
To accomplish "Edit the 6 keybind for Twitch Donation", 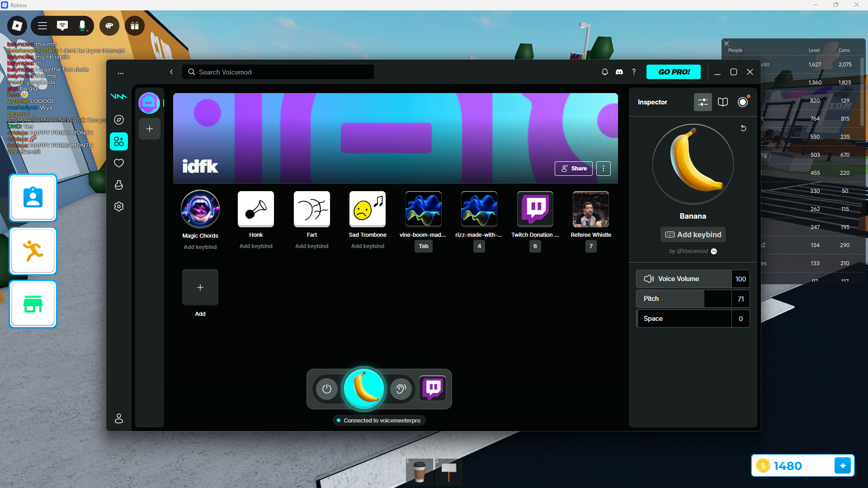I will tap(535, 246).
